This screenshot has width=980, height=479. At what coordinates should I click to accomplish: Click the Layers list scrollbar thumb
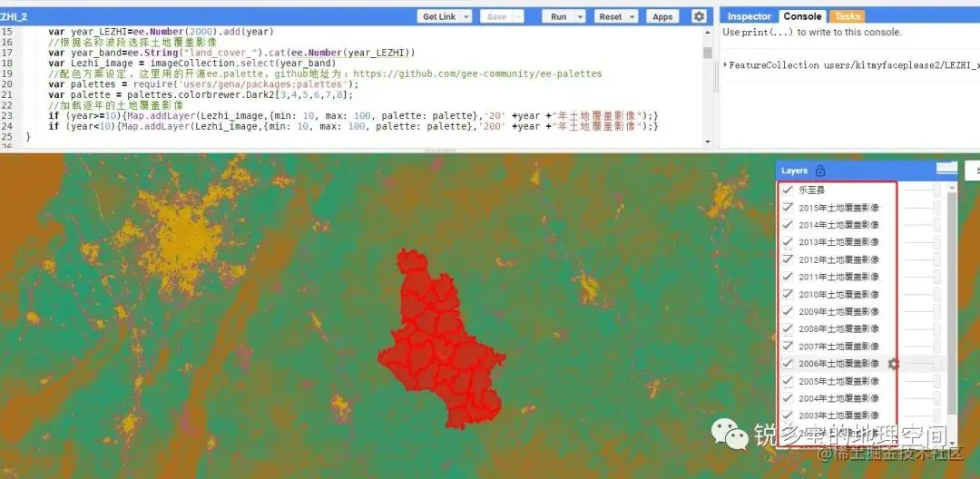[x=952, y=303]
